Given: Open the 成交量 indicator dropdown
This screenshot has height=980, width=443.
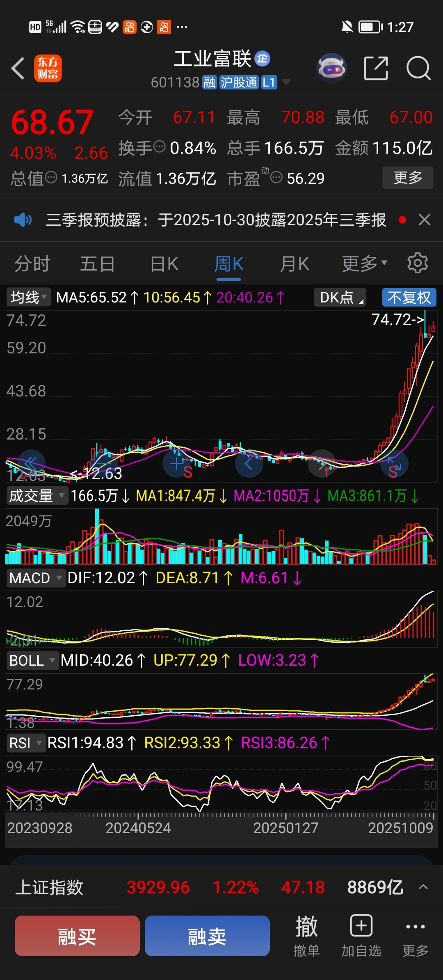Looking at the screenshot, I should tap(37, 496).
